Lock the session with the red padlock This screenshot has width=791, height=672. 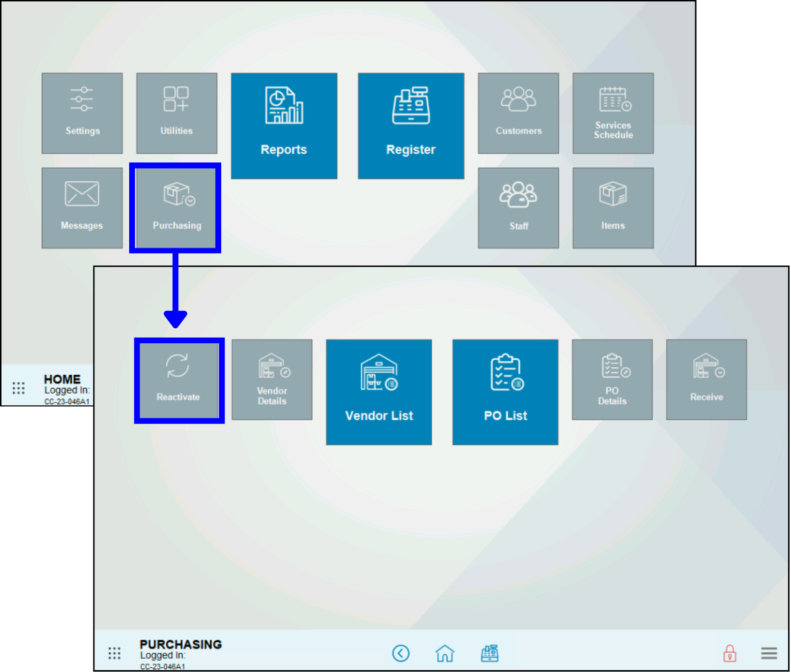(x=729, y=653)
